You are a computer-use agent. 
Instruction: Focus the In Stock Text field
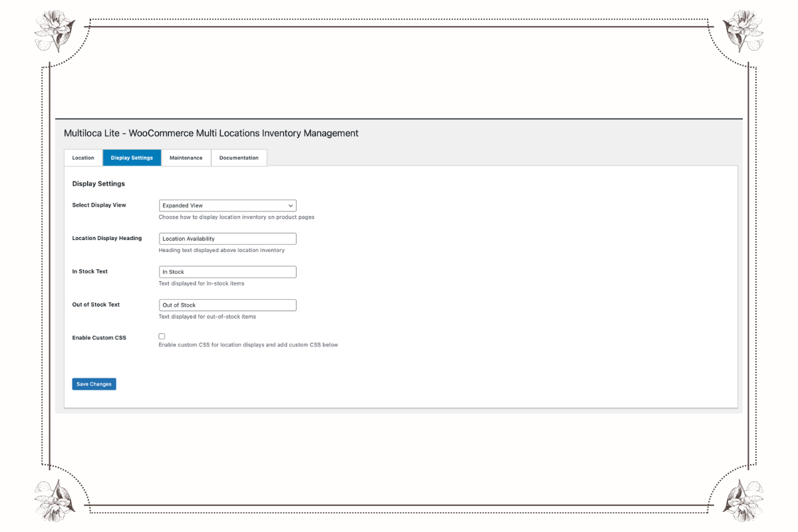point(227,271)
